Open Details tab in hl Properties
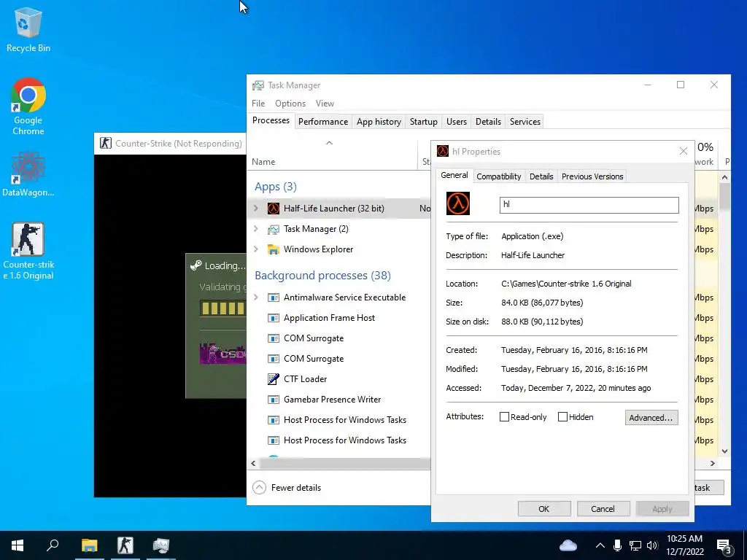 tap(541, 176)
